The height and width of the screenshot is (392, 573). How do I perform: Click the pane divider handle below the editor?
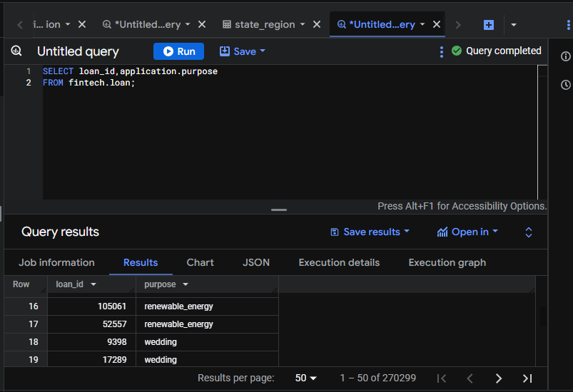(279, 210)
